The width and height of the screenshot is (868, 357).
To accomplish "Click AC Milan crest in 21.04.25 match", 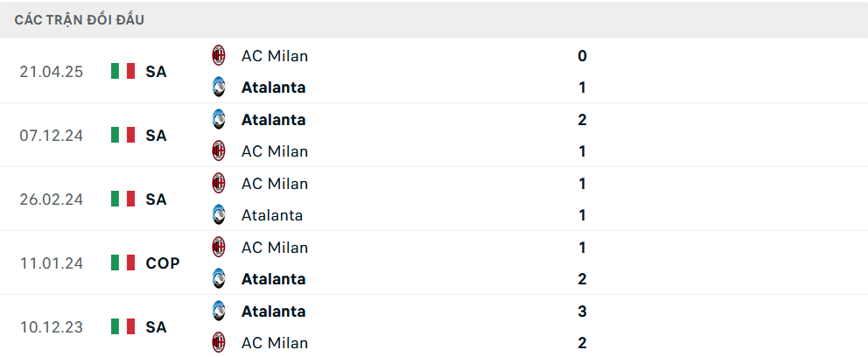I will pos(219,56).
